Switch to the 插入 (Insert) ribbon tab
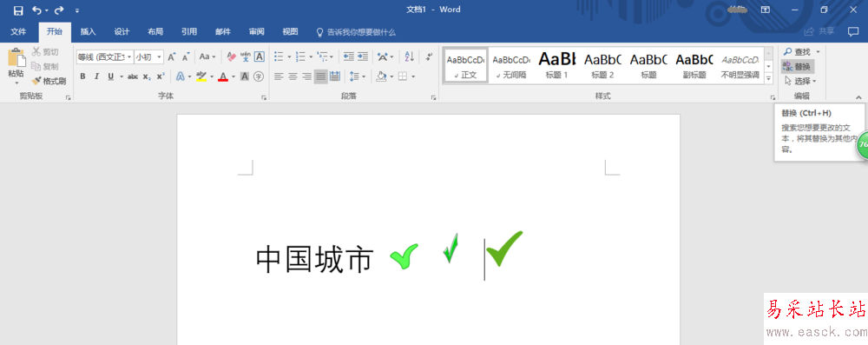 [88, 31]
